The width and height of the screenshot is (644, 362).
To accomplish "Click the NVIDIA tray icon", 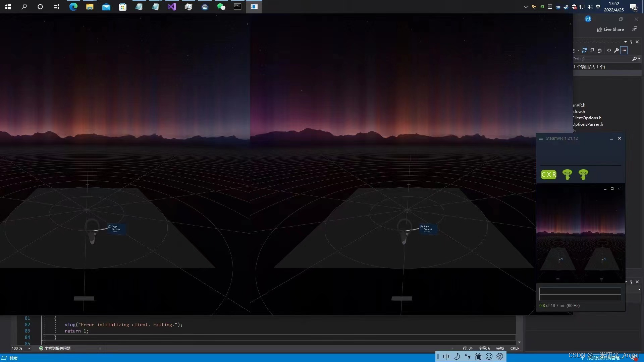I will (542, 7).
